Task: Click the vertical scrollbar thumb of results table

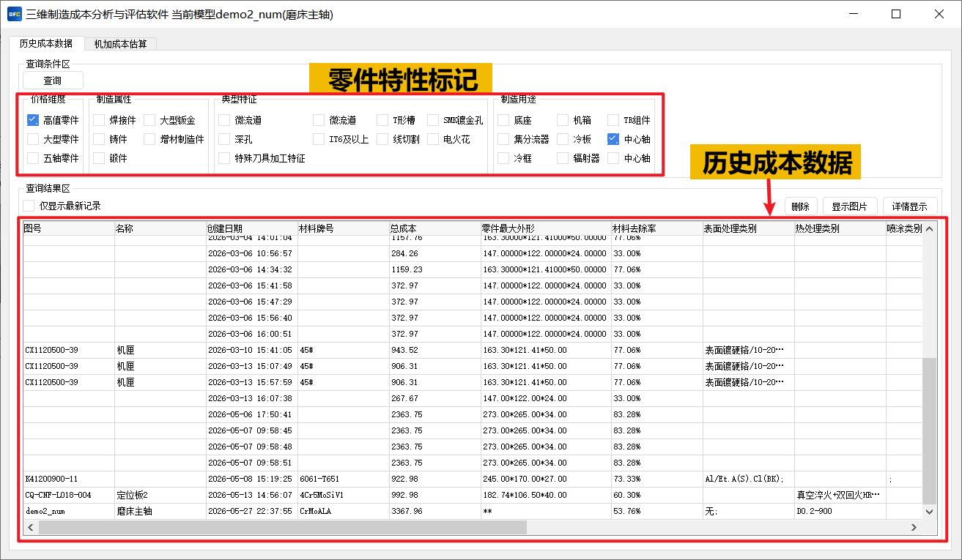Action: click(929, 430)
